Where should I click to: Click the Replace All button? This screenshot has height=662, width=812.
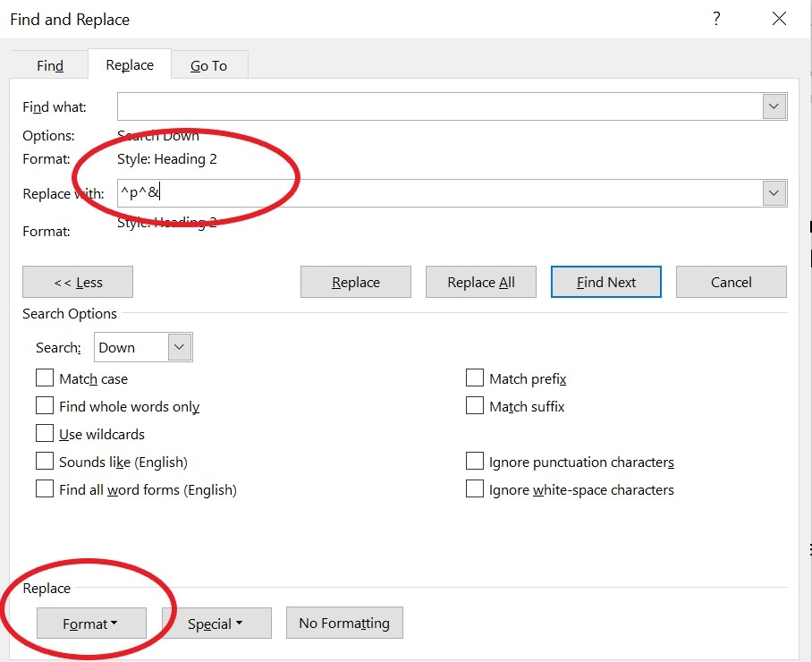[480, 281]
